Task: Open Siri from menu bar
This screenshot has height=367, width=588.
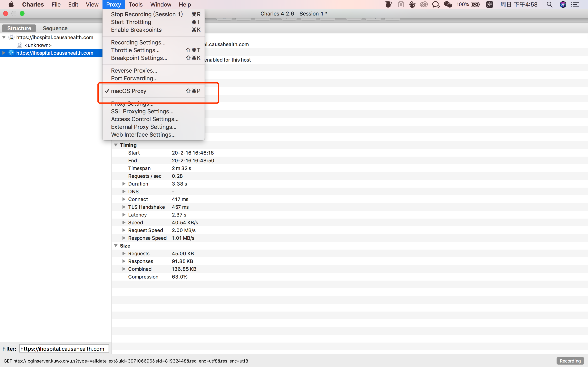Action: click(563, 5)
